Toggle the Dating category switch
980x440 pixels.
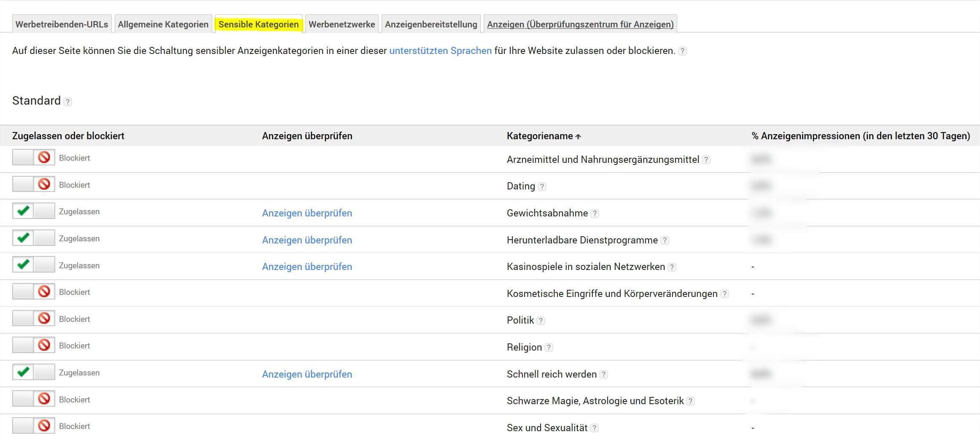click(x=34, y=184)
